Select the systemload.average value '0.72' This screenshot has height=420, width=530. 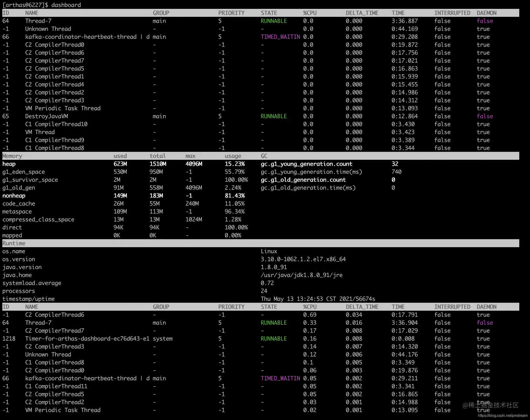267,283
